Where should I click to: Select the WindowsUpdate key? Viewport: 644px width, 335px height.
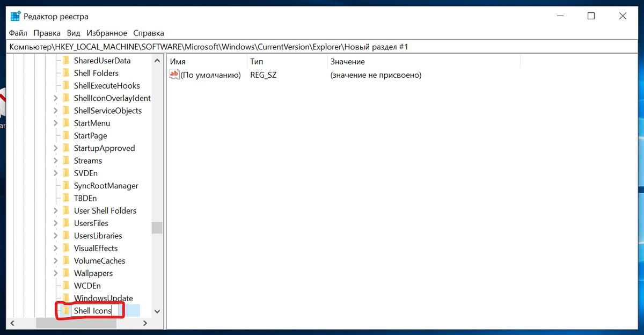(103, 298)
